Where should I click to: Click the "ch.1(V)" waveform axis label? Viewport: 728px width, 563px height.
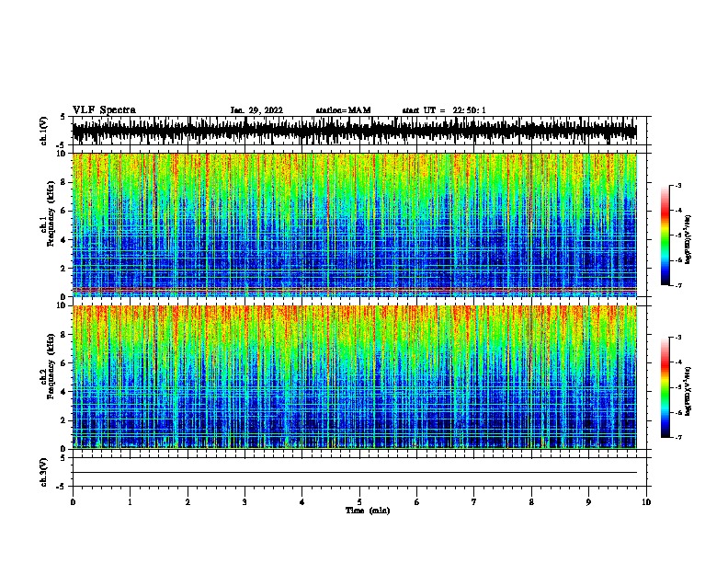coord(44,131)
